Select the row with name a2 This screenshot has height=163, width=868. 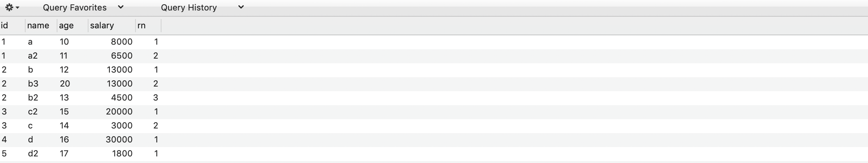click(x=434, y=56)
